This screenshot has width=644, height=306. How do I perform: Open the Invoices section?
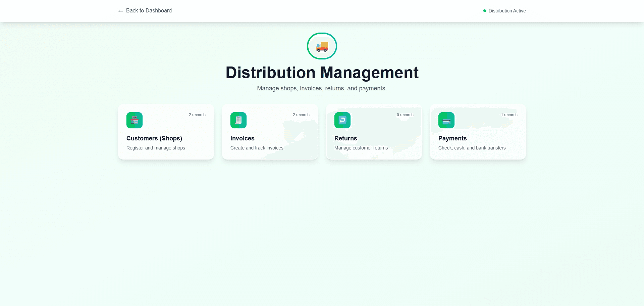tap(270, 131)
